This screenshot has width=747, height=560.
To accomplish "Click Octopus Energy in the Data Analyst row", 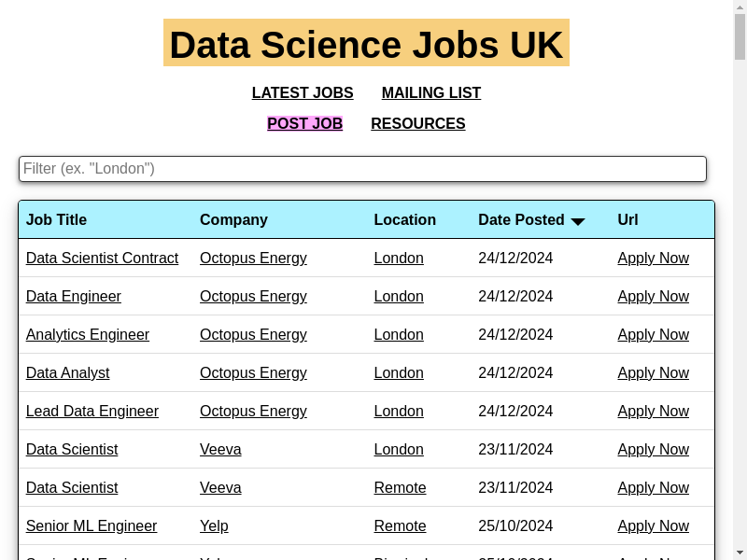I will [253, 373].
